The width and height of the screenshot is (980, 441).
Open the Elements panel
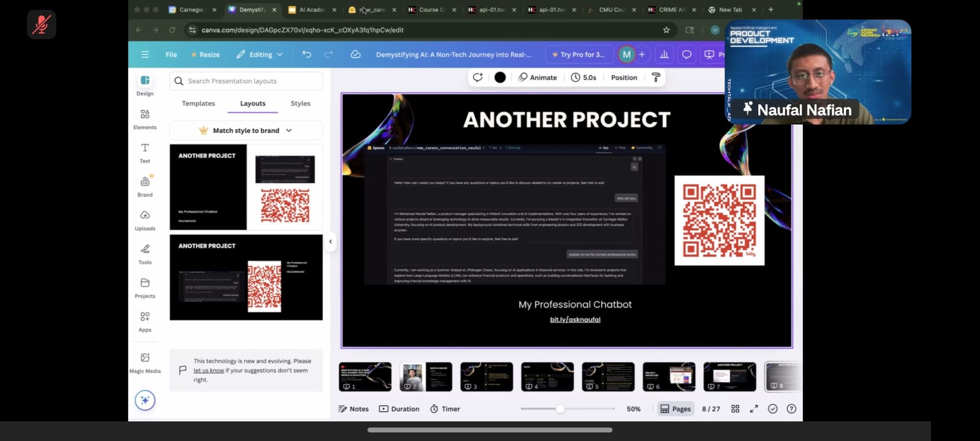[x=145, y=119]
